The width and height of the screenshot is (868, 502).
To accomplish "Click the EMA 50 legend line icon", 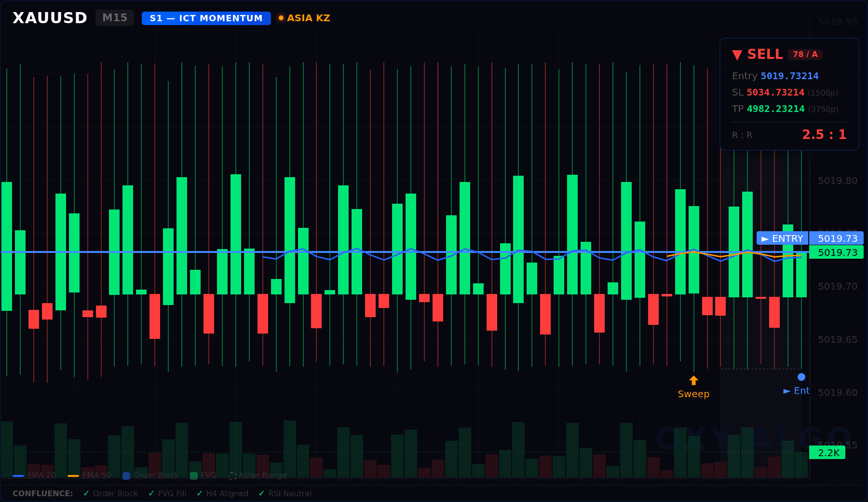I will pos(74,475).
